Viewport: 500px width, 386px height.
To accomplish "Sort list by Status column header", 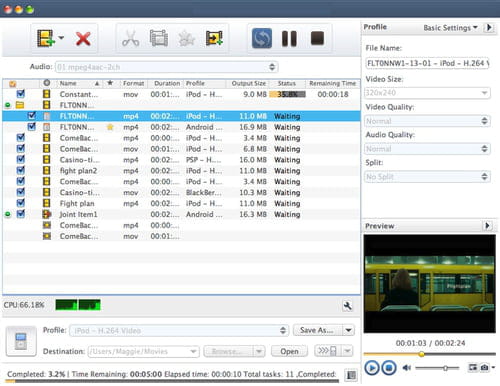I will coord(287,83).
